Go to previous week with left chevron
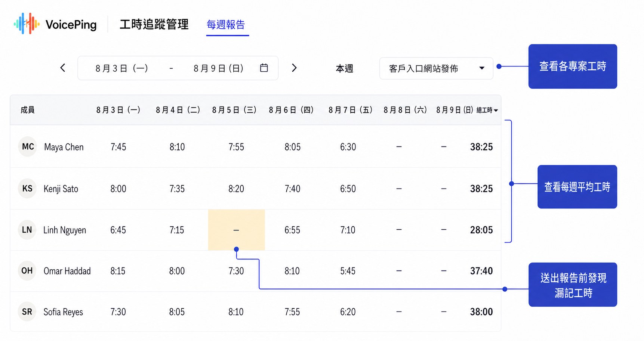 tap(63, 68)
